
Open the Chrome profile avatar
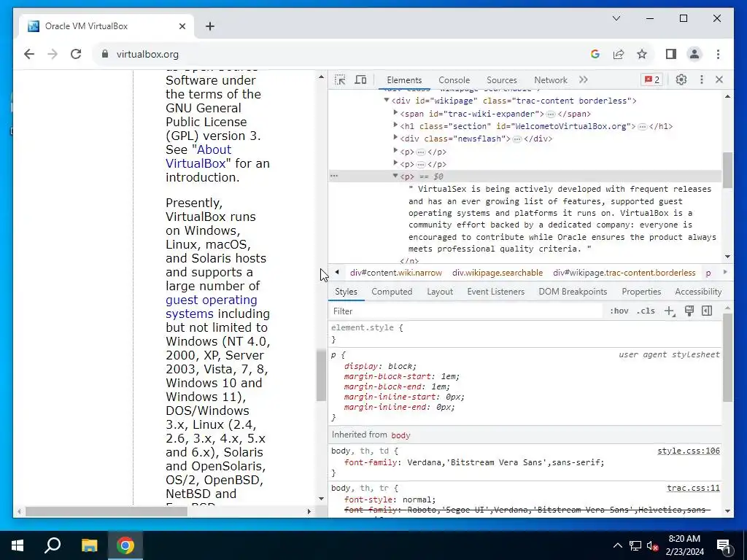tap(694, 54)
